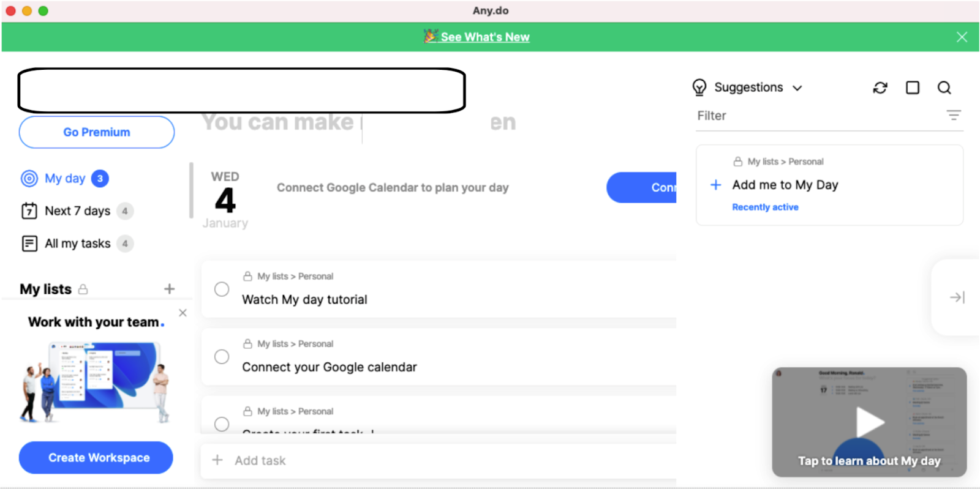Click the My day target icon
This screenshot has width=980, height=489.
[x=29, y=178]
